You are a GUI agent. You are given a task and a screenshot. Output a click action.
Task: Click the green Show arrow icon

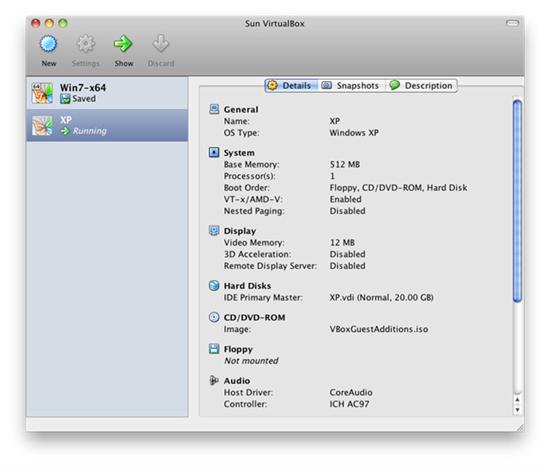(123, 44)
